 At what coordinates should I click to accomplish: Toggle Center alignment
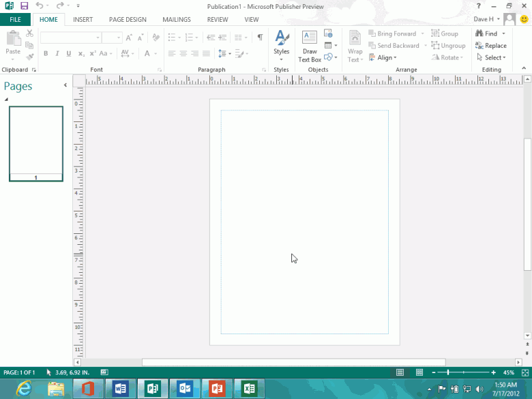tap(183, 54)
